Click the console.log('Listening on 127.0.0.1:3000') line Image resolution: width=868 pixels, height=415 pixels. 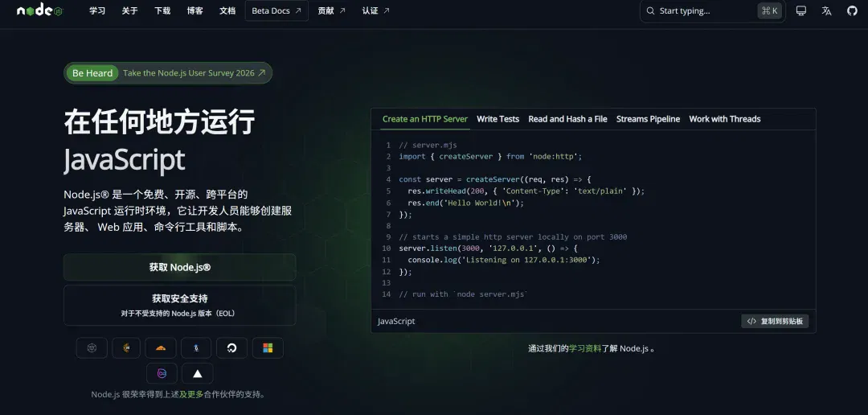(x=504, y=260)
